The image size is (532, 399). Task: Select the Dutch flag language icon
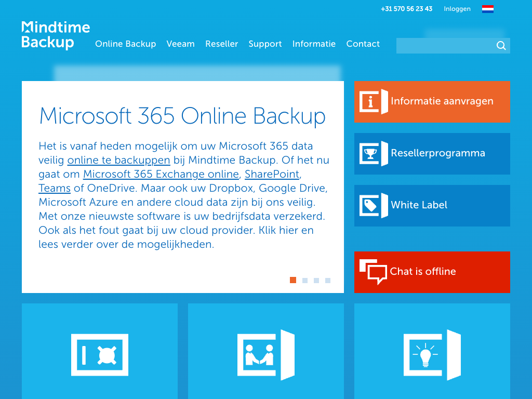click(x=487, y=9)
